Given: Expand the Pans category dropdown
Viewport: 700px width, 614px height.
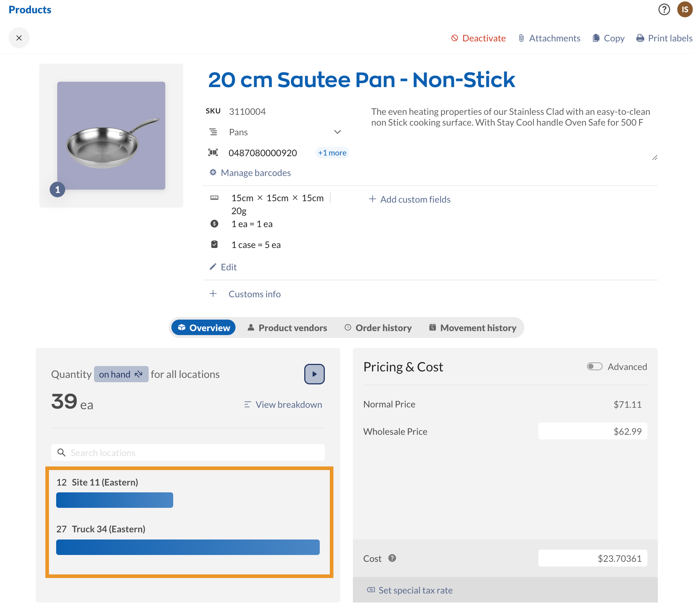Looking at the screenshot, I should coord(337,132).
